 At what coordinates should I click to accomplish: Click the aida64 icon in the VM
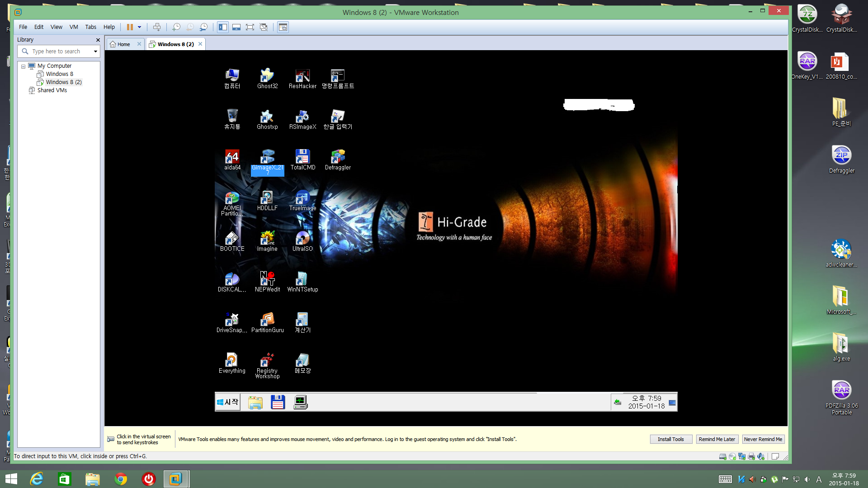click(232, 160)
